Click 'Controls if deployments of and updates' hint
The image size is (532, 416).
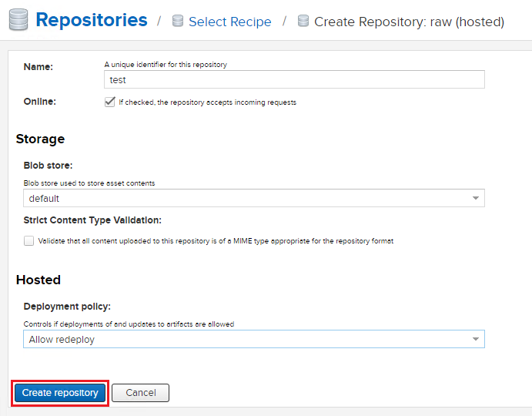[129, 324]
